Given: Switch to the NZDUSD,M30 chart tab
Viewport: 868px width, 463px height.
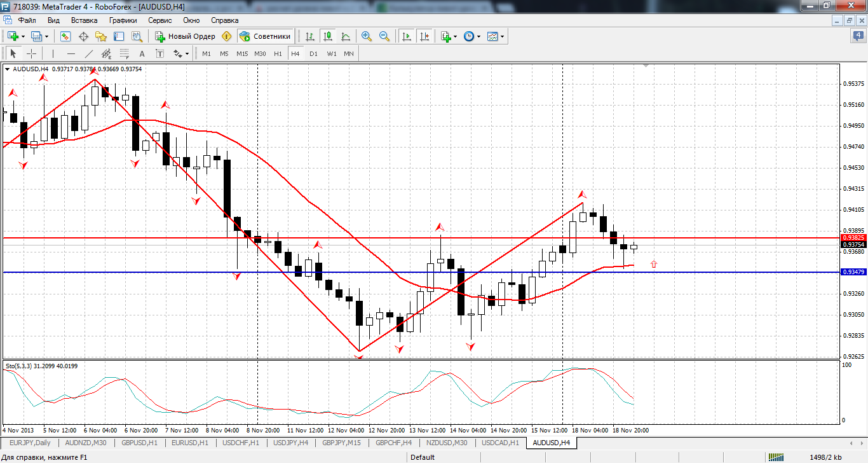Looking at the screenshot, I should [447, 443].
